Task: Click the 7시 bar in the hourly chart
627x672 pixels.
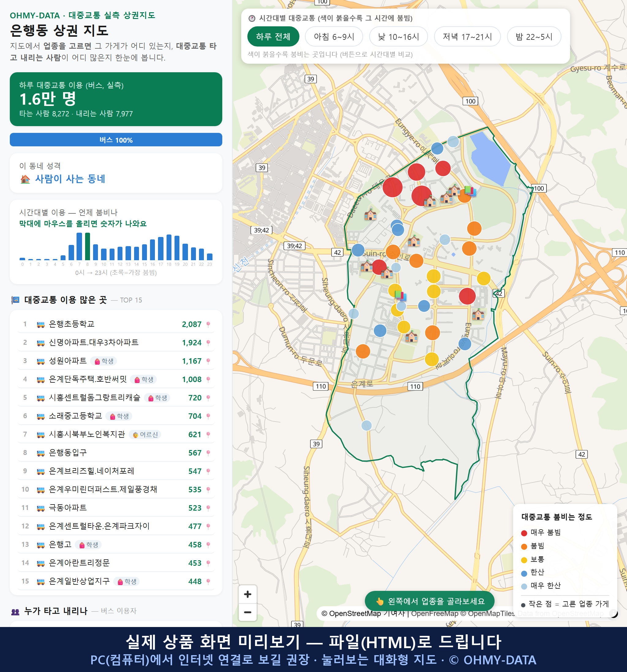Action: 79,246
